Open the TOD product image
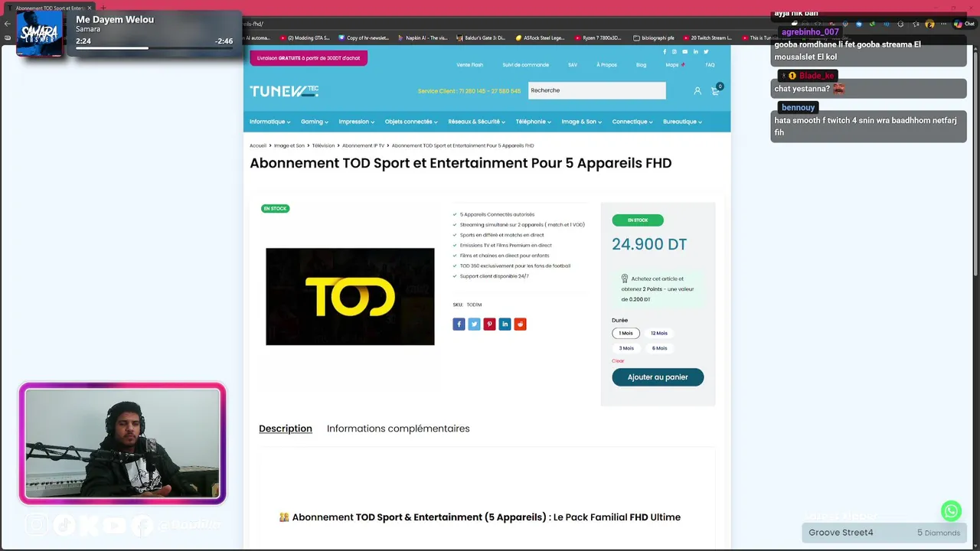The width and height of the screenshot is (980, 551). coord(350,297)
